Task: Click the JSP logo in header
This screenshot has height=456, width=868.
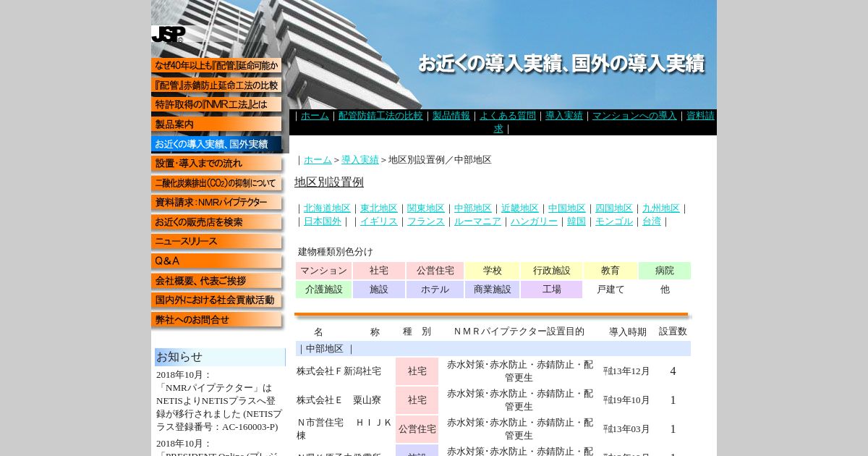Action: (169, 34)
